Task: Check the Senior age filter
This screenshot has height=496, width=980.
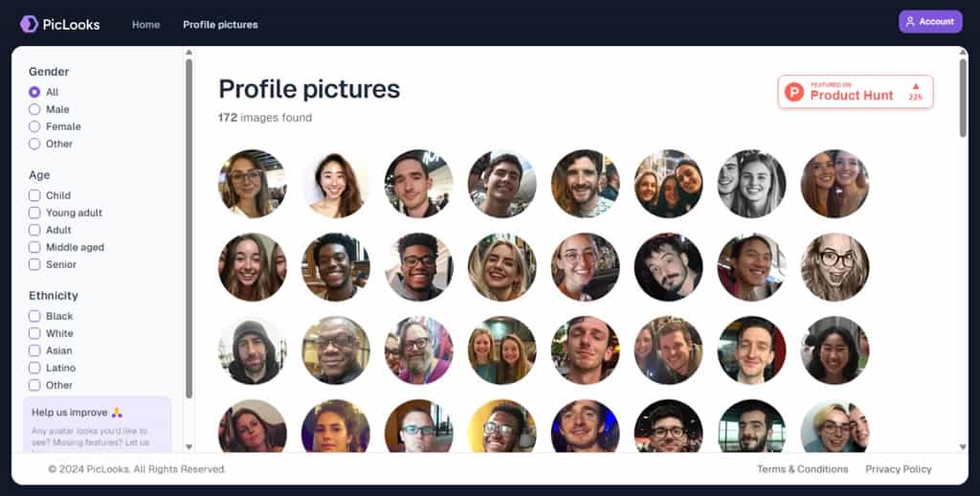Action: tap(34, 264)
